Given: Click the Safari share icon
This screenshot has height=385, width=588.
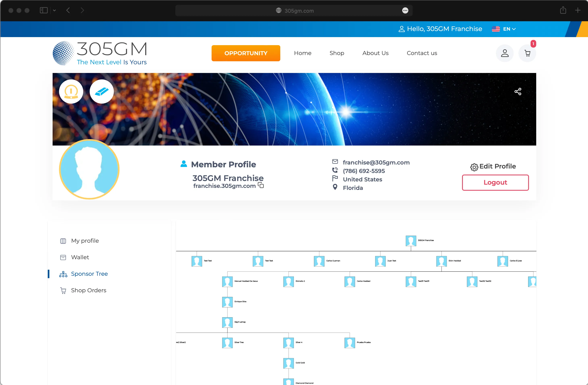Looking at the screenshot, I should tap(563, 10).
